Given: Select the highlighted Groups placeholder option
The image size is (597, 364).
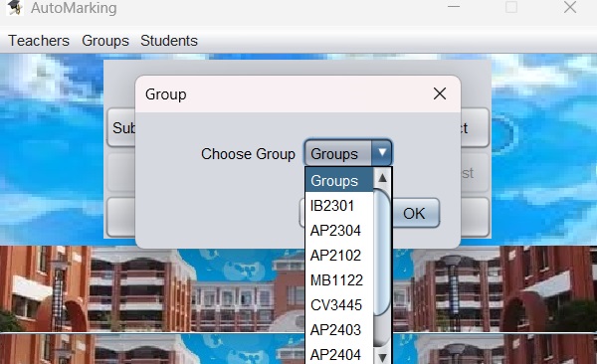Looking at the screenshot, I should 339,180.
